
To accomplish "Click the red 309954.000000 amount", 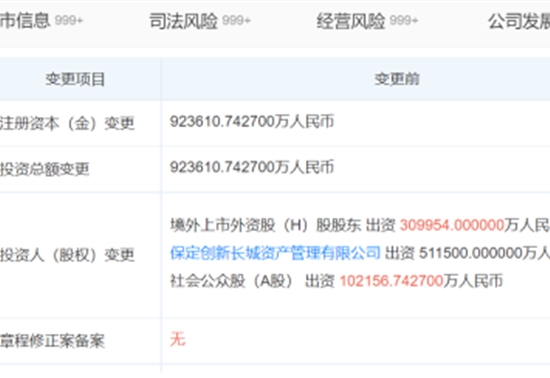I will 452,225.
